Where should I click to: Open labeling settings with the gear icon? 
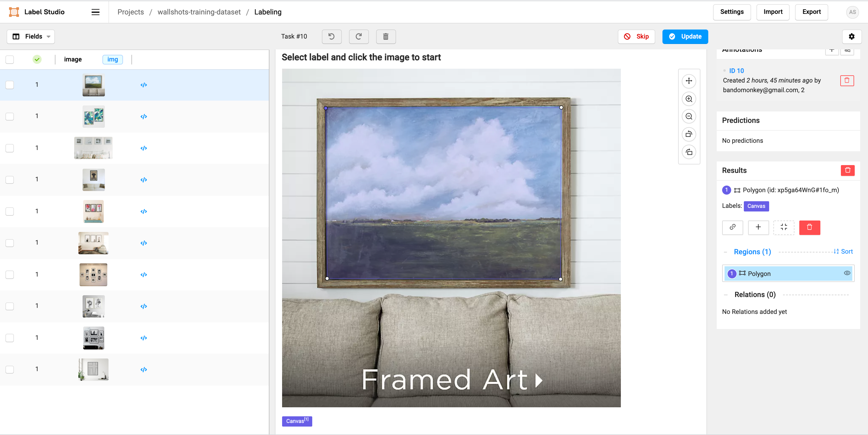tap(851, 36)
